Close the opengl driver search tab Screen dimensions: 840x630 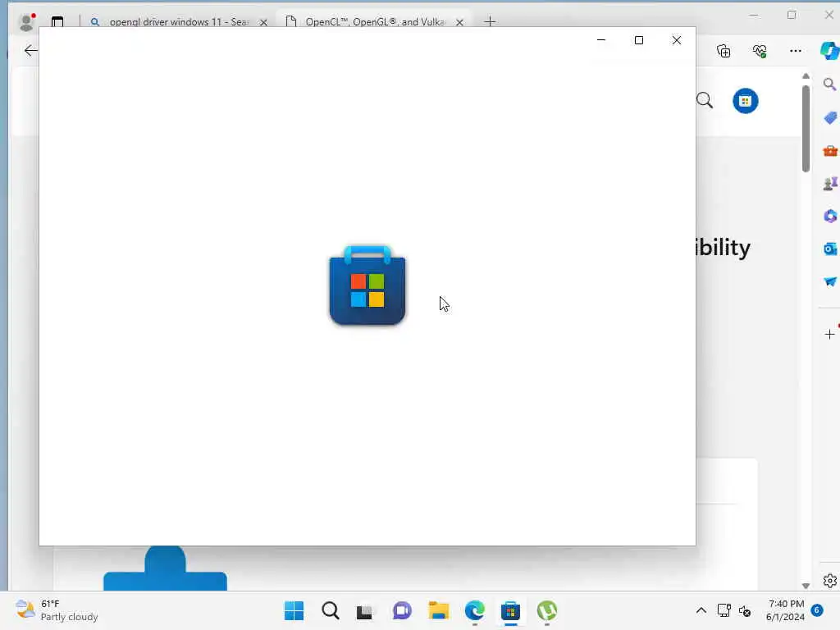click(x=263, y=22)
